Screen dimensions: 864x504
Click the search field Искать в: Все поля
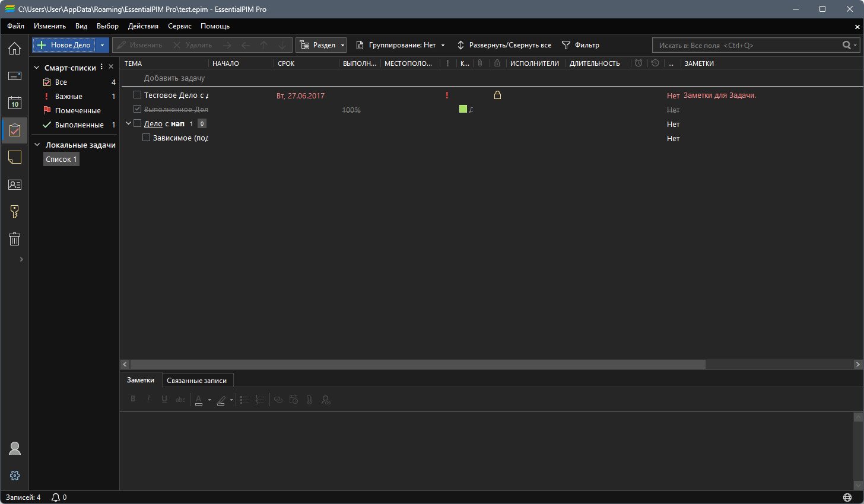tap(748, 45)
